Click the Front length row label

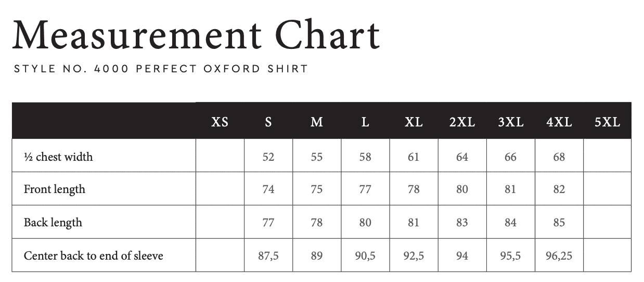(55, 189)
